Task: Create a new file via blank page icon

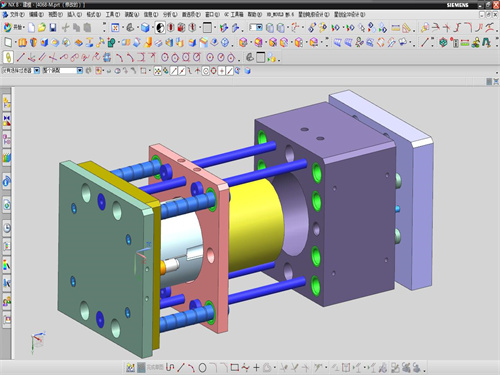Action: [x=31, y=28]
